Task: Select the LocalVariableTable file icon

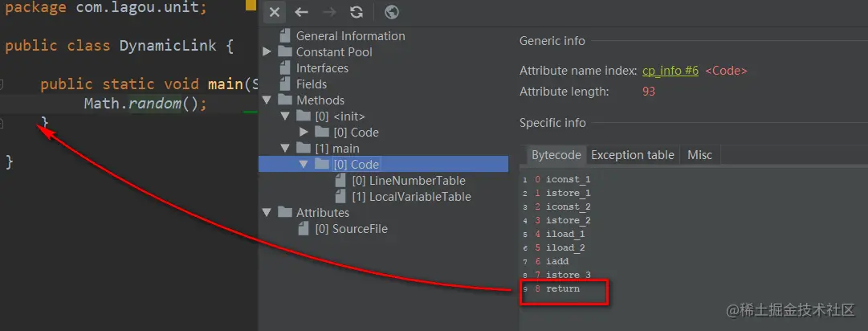Action: tap(341, 197)
